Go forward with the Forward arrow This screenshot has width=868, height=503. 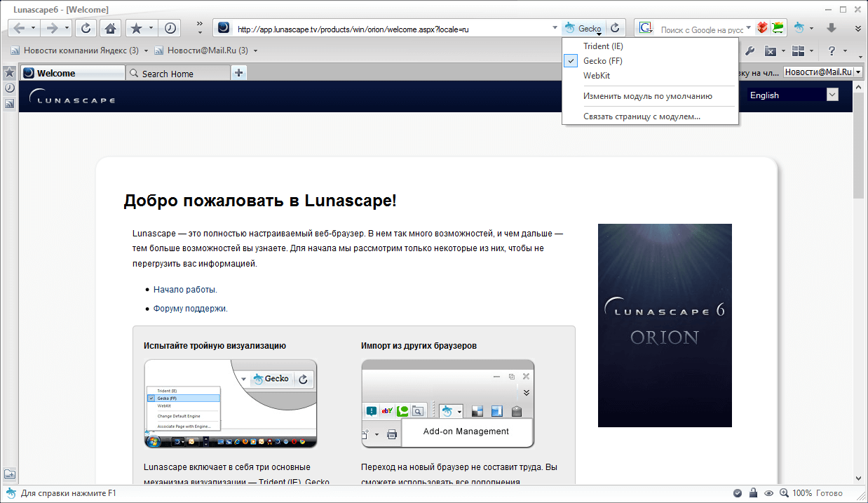click(51, 28)
